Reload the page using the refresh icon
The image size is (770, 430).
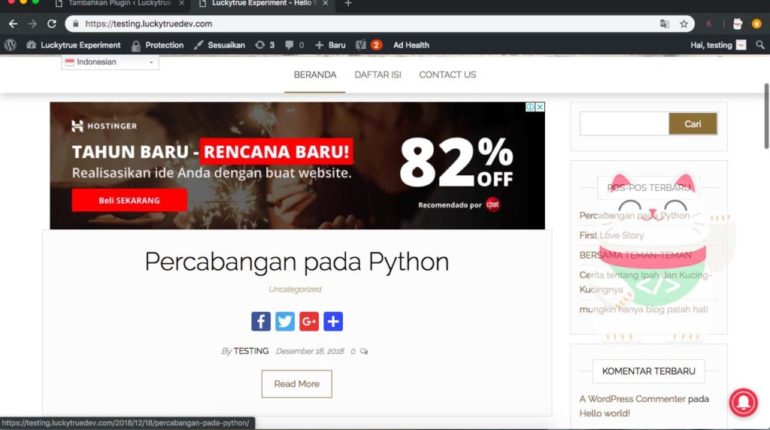pos(51,23)
